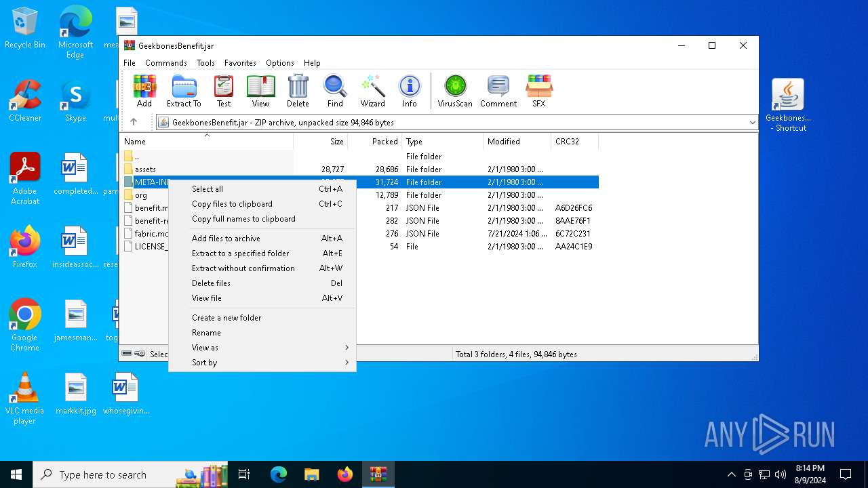Screen dimensions: 868x488
Task: Click the Delete trash icon in toolbar
Action: coord(298,91)
